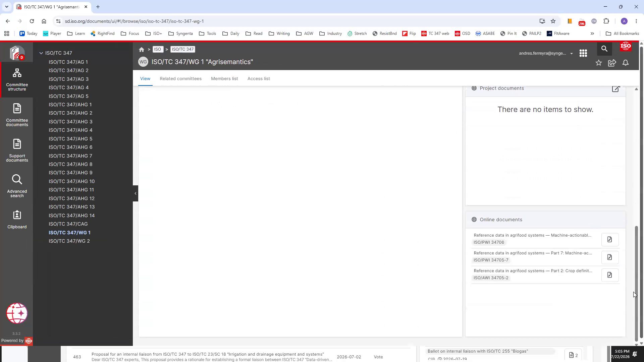Switch to Related committees tab
The width and height of the screenshot is (644, 362).
point(180,78)
